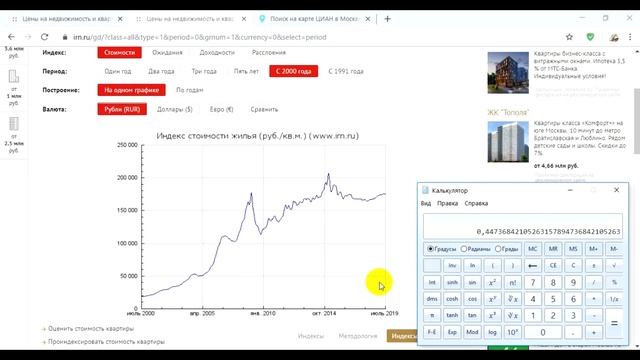Click the building icon above 'от 1 млн руб'
640x360 pixels.
click(13, 76)
